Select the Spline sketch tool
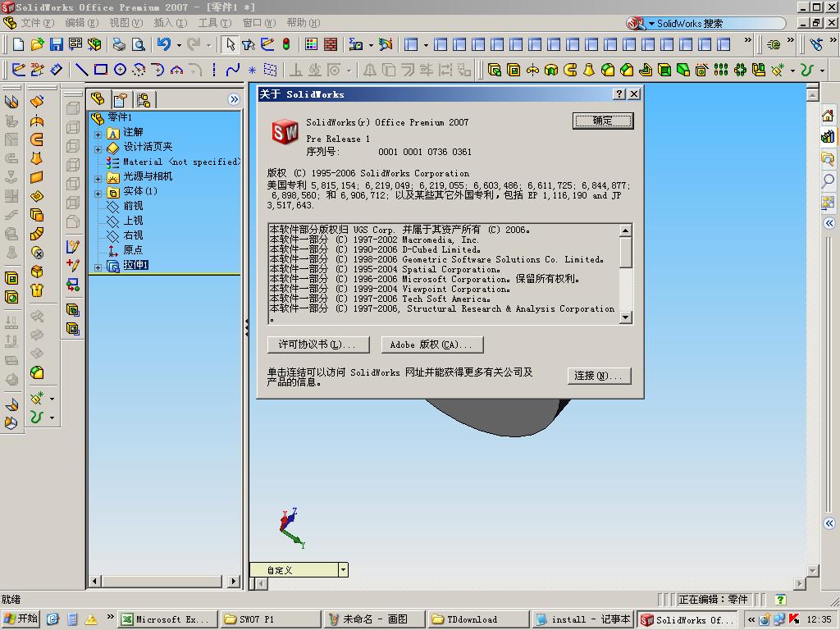Screen dimensions: 840x630 click(x=233, y=70)
